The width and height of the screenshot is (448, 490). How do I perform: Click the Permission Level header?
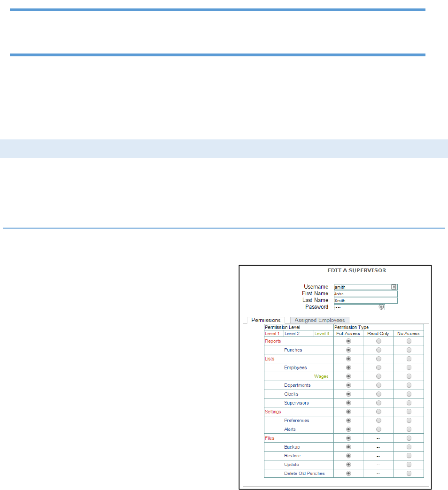(x=282, y=327)
